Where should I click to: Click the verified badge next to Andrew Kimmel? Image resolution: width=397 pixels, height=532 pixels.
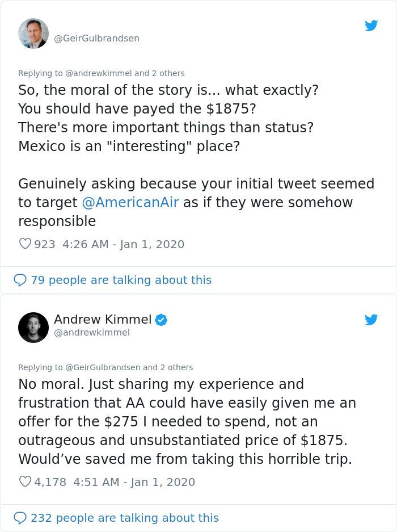tap(161, 320)
